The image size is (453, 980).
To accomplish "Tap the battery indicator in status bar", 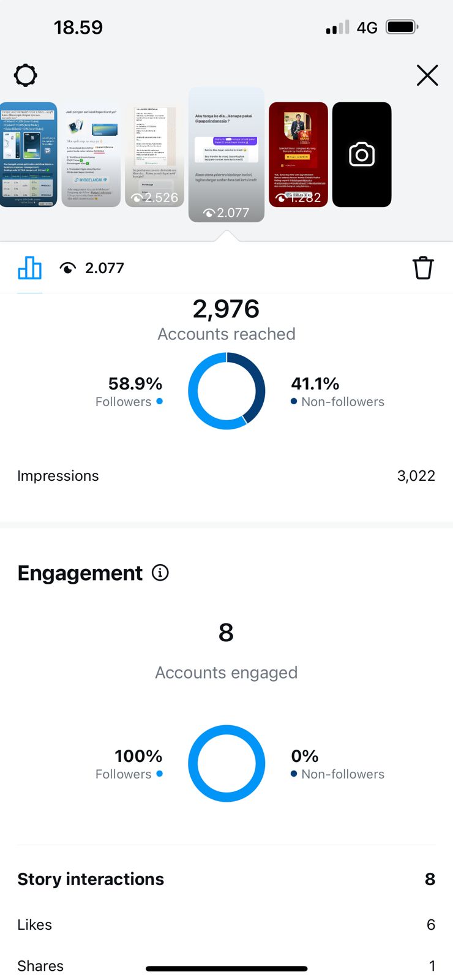I will [402, 27].
